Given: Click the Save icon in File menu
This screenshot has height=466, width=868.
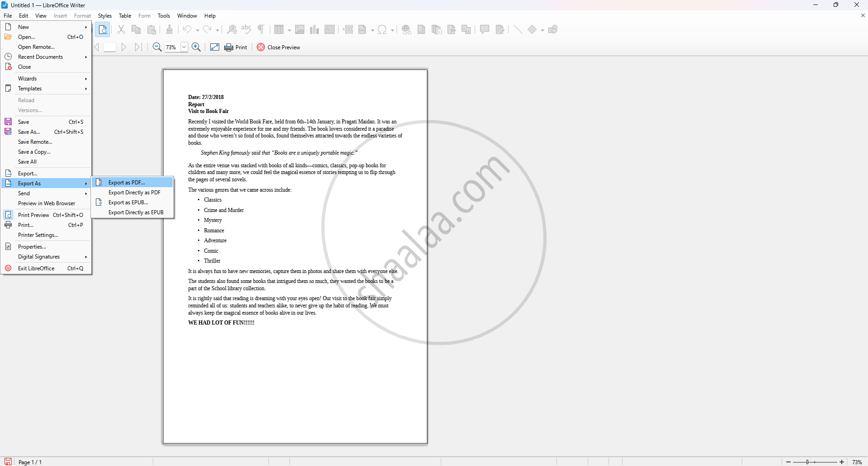Looking at the screenshot, I should pos(8,122).
